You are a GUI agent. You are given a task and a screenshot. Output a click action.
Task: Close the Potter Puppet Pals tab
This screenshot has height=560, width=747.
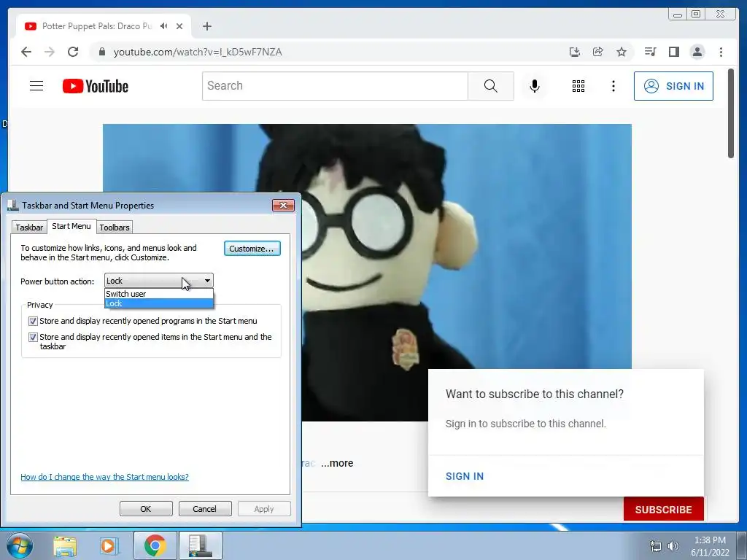[179, 26]
